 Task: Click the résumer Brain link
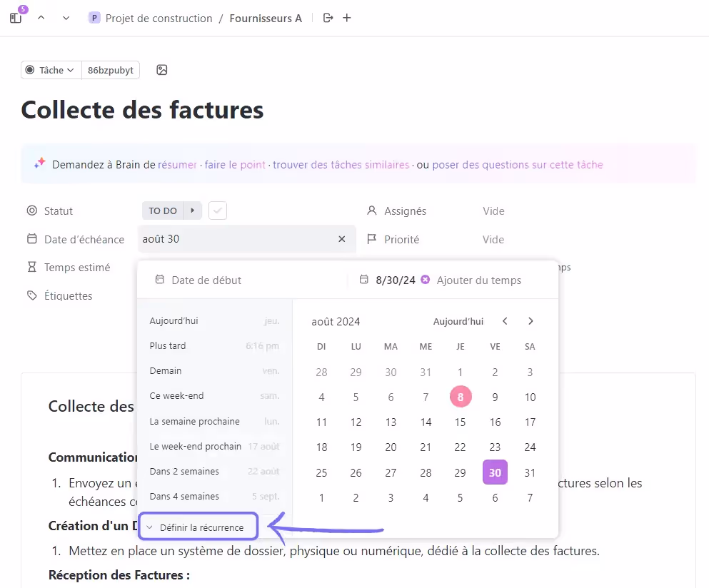[x=177, y=165]
